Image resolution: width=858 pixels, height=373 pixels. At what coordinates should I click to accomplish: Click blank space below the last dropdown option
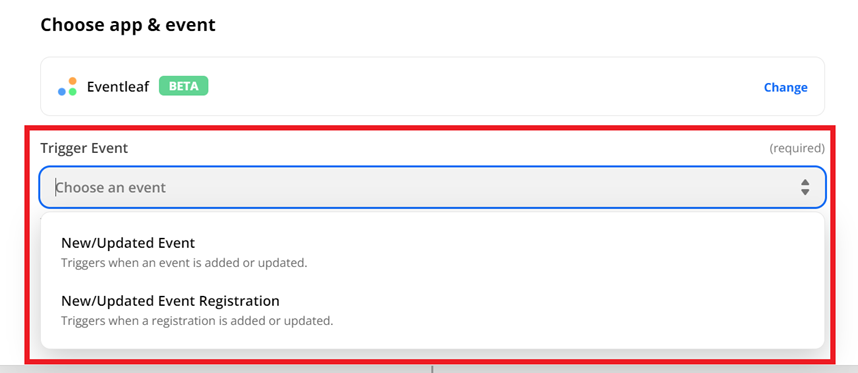tap(432, 341)
